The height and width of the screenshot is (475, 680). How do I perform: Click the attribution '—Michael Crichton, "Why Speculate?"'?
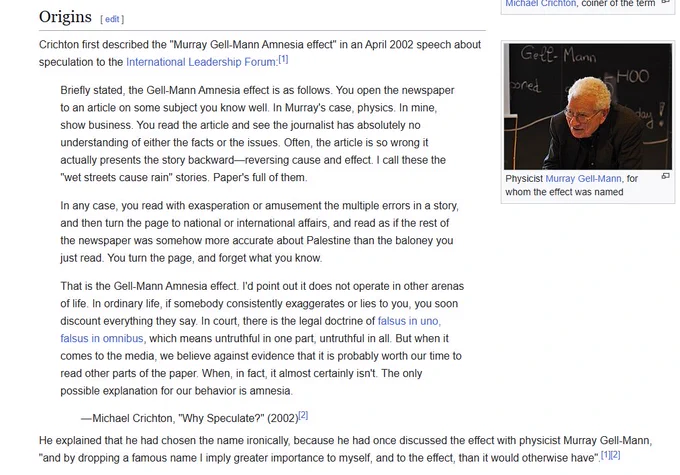tap(173, 418)
